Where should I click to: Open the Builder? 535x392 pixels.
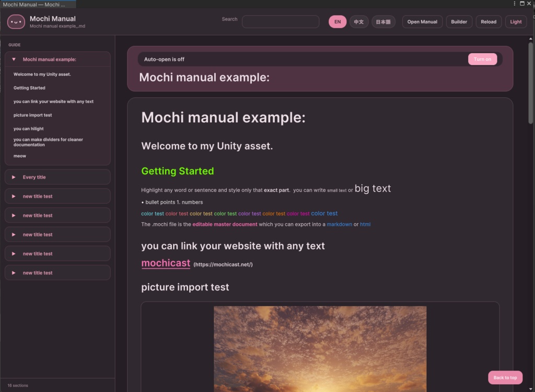tap(459, 22)
